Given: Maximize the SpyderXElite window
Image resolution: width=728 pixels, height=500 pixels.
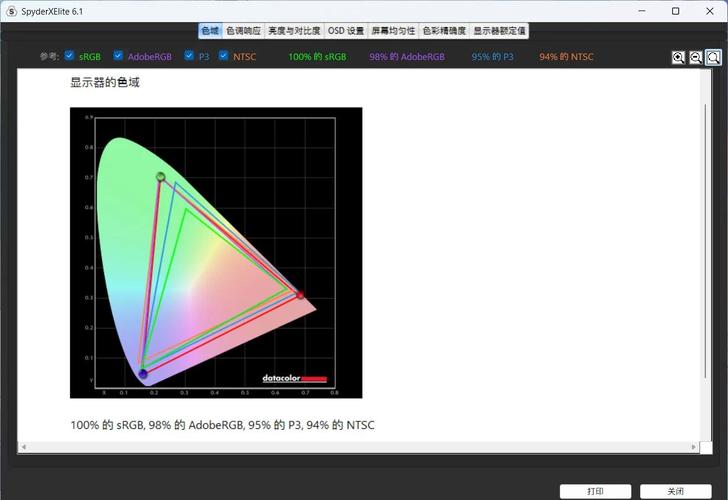Looking at the screenshot, I should tap(676, 11).
